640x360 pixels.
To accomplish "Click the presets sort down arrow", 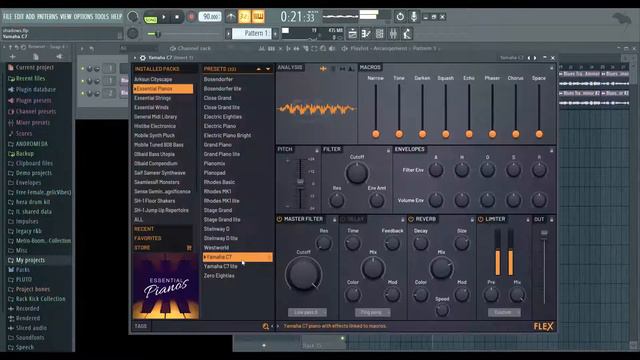I will 268,69.
